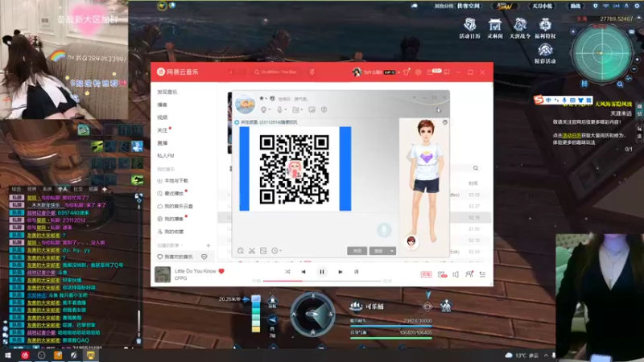Click the screen share icon in QQ chat

[312, 109]
